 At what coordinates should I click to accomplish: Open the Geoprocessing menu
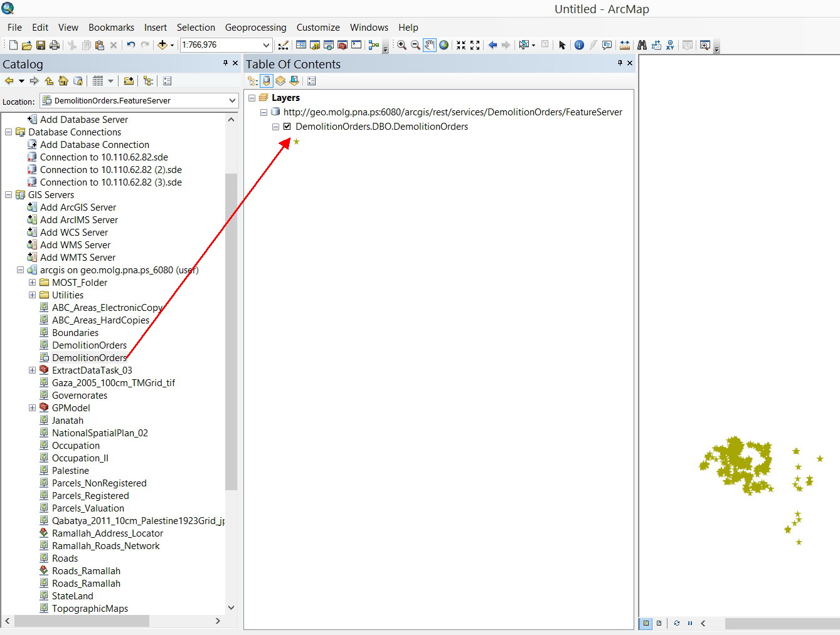click(255, 28)
